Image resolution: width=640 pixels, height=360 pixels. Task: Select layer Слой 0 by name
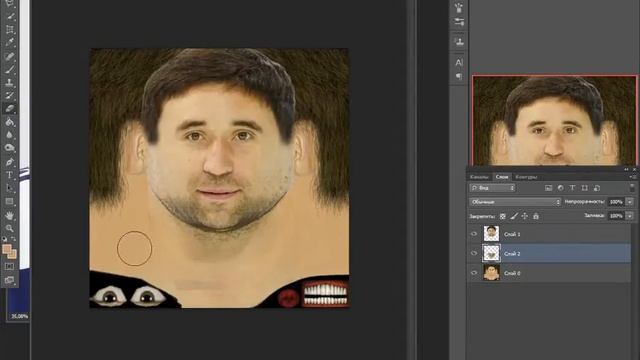coord(512,273)
